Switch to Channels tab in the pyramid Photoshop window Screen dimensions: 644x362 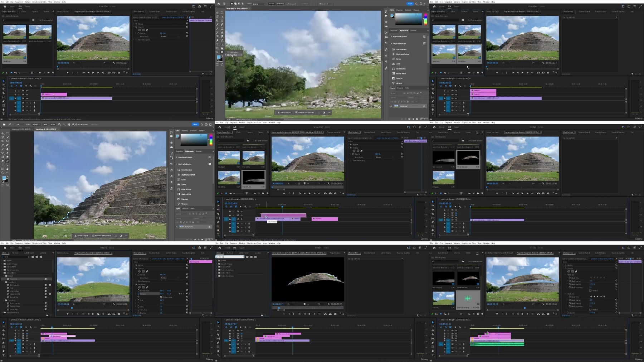click(185, 209)
